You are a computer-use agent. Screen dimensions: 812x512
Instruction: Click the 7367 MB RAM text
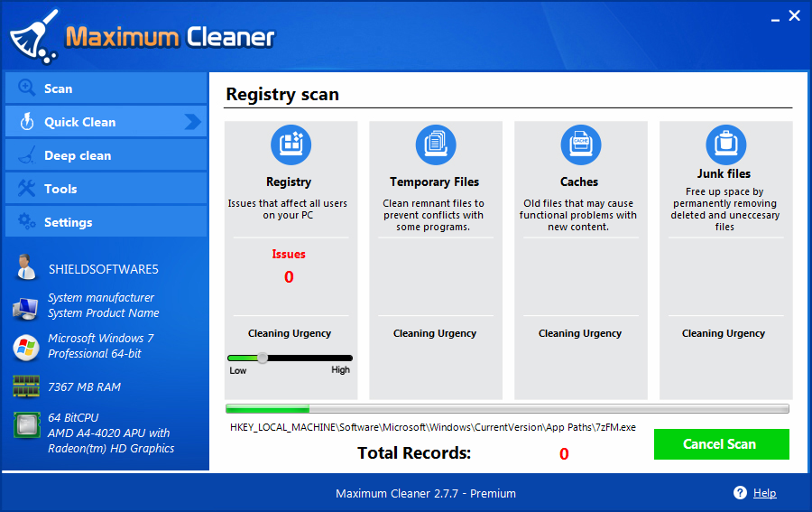coord(85,387)
